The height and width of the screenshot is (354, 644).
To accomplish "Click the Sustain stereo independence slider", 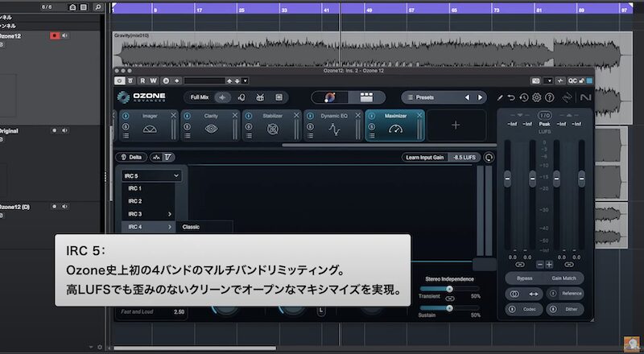I will tap(449, 308).
